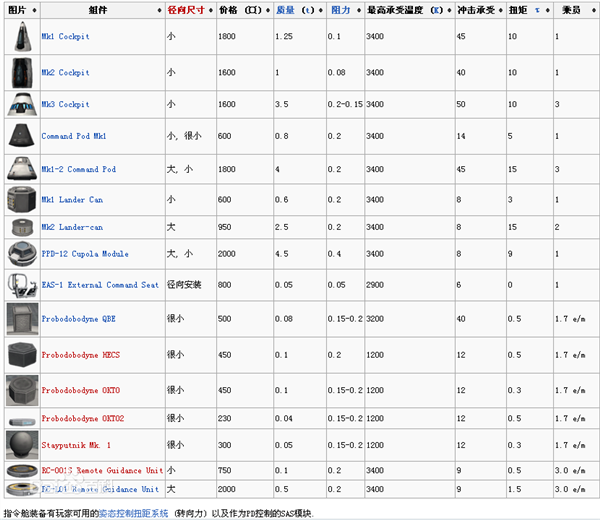
Task: Open the red Stayputnik Mk. 1 link
Action: pyautogui.click(x=76, y=445)
